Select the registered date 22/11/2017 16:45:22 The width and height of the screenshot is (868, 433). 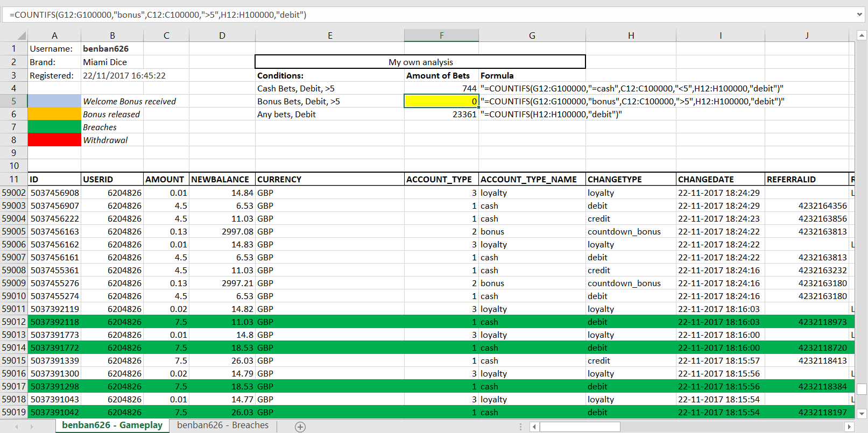tap(124, 75)
